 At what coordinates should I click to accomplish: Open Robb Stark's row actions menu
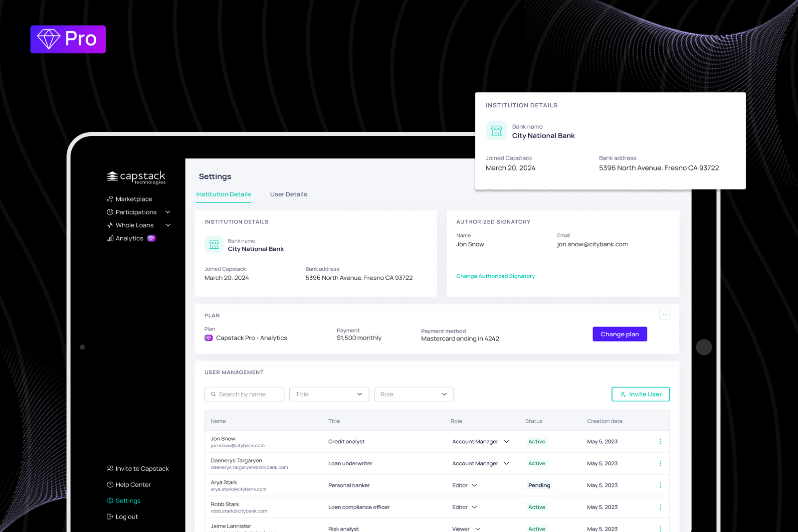point(660,508)
